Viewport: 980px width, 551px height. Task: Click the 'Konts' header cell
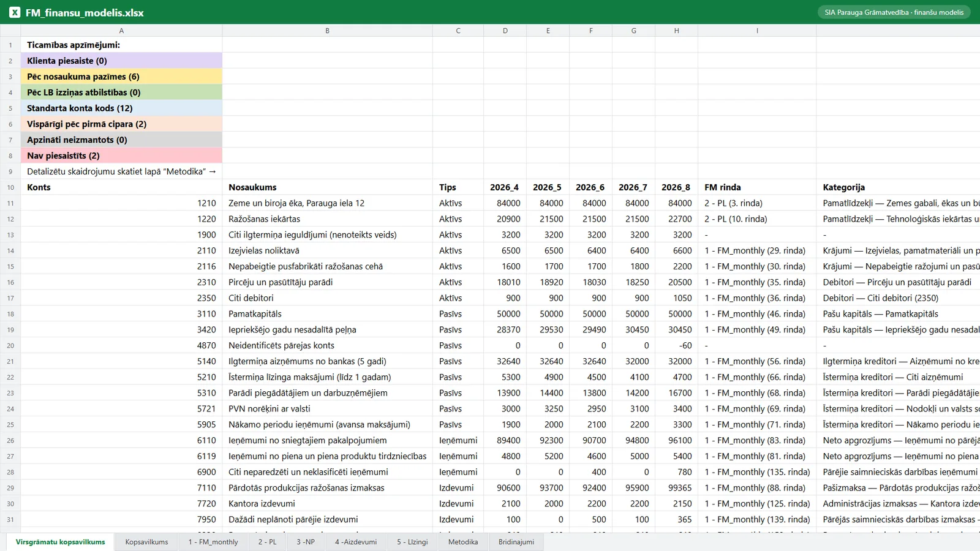point(121,187)
